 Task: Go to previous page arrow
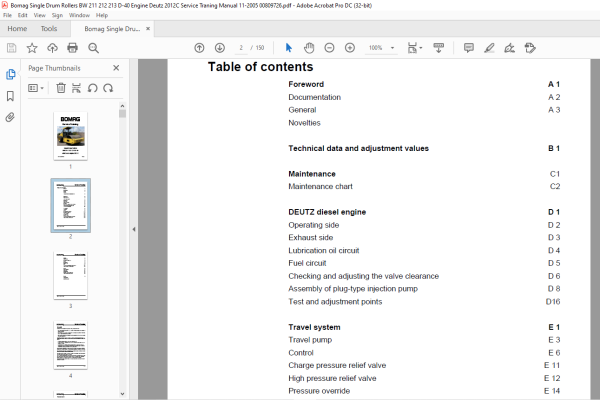point(199,48)
